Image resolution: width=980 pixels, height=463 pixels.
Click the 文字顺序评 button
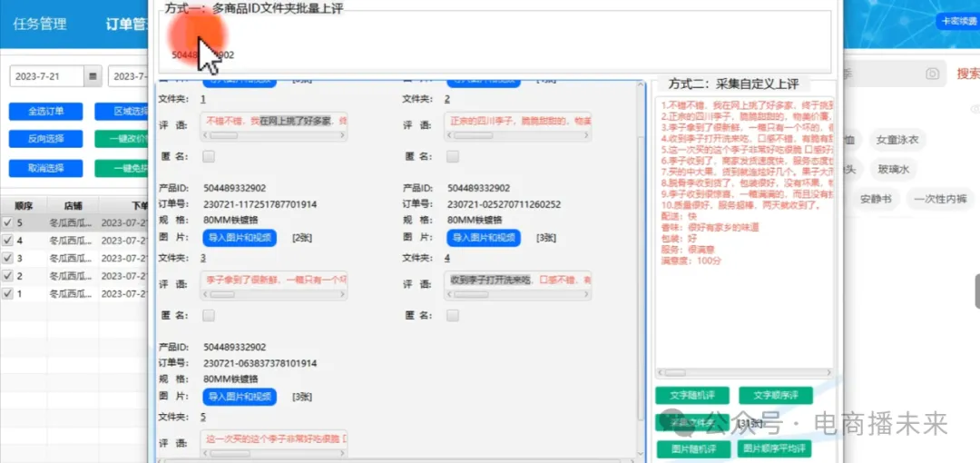pyautogui.click(x=776, y=395)
